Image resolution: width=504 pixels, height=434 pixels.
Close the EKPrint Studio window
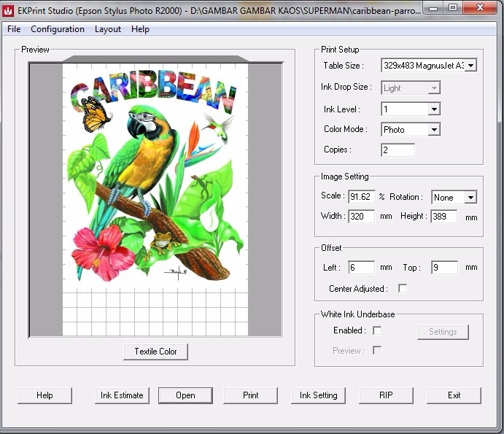click(480, 8)
